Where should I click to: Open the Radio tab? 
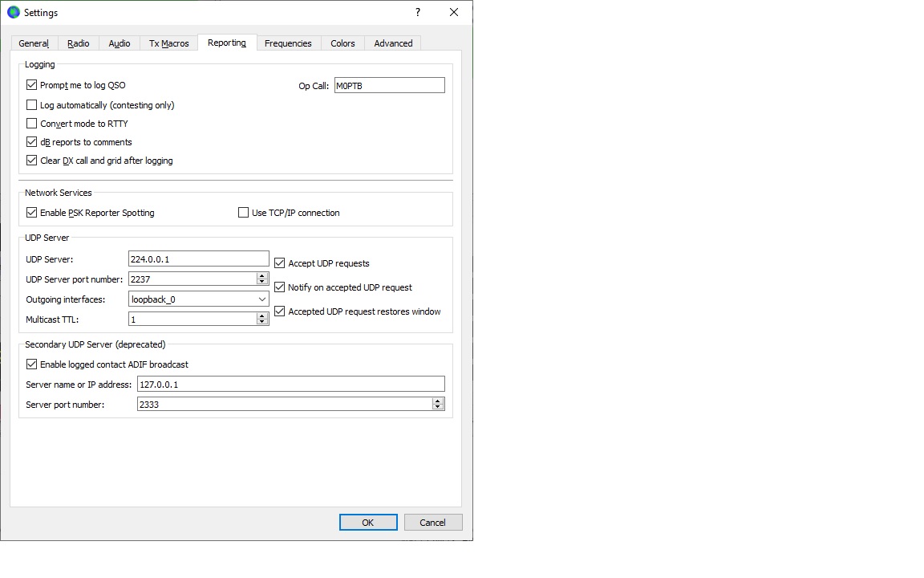[79, 43]
